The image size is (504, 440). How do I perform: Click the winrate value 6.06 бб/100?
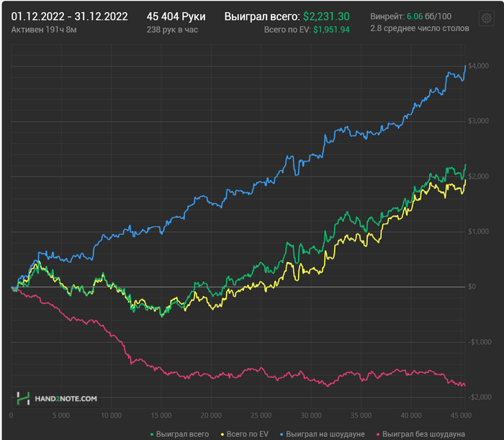[x=429, y=17]
